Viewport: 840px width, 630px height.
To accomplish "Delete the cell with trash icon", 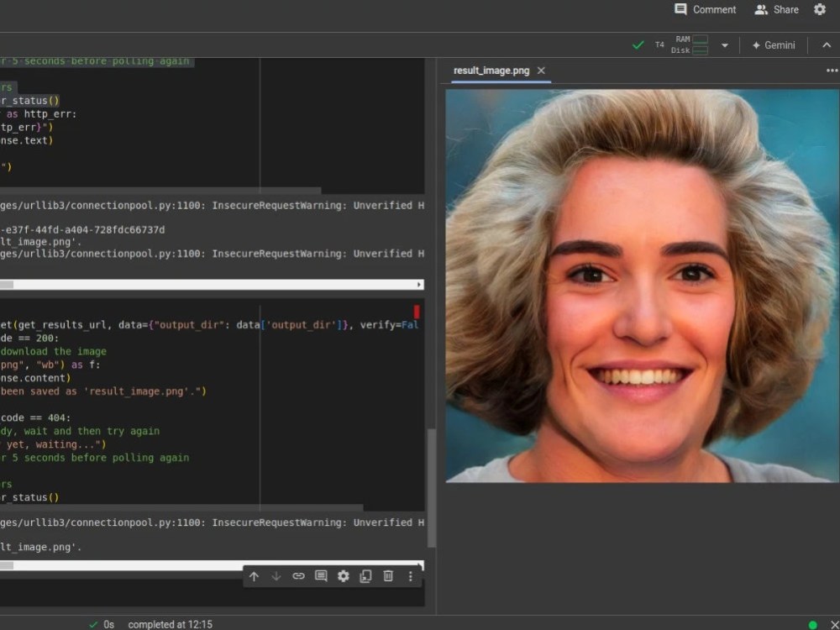I will 388,576.
